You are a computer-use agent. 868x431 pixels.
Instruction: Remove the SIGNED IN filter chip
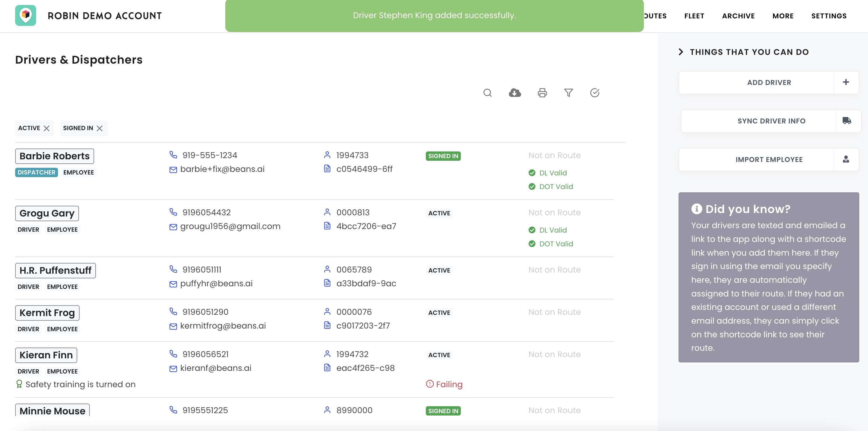pos(99,128)
